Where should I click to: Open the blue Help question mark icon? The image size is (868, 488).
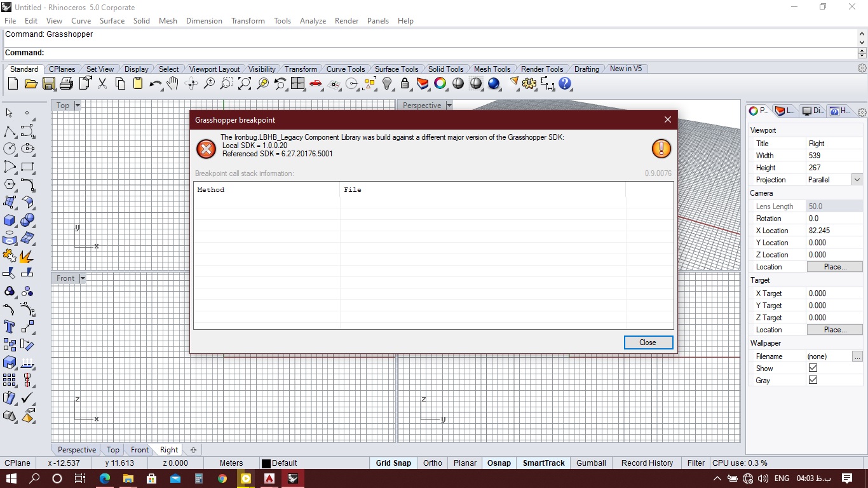tap(565, 83)
